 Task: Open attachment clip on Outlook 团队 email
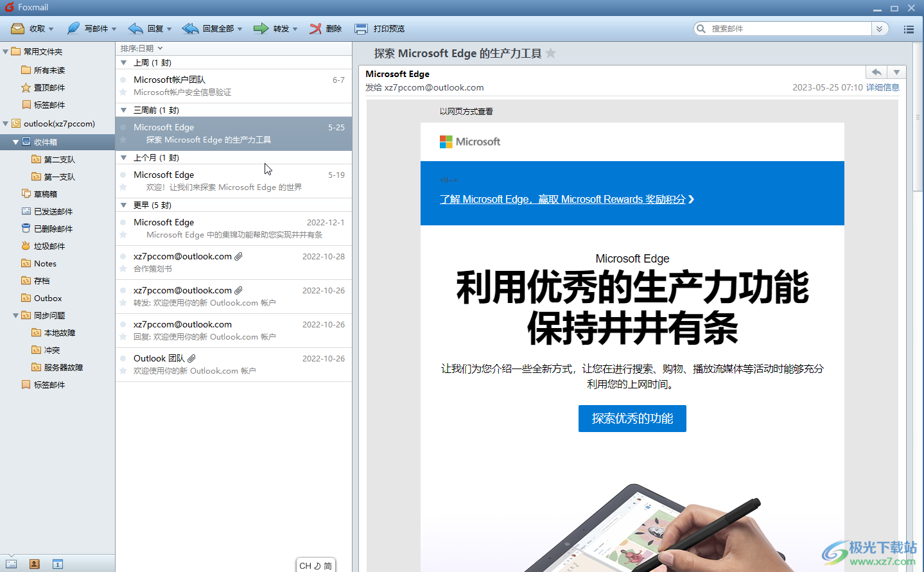(x=191, y=358)
